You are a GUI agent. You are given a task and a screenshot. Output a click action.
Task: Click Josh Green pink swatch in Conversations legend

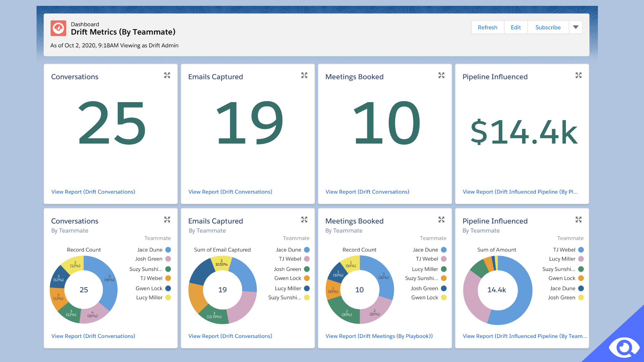coord(168,259)
